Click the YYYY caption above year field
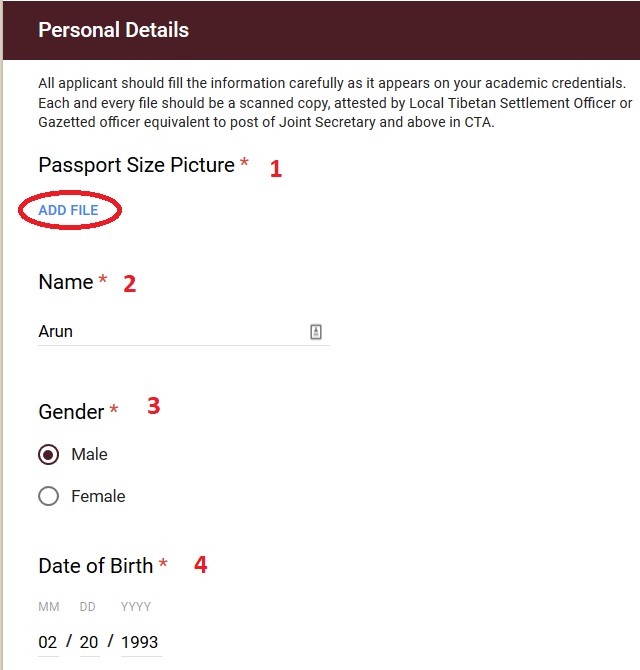This screenshot has width=640, height=670. coord(135,607)
